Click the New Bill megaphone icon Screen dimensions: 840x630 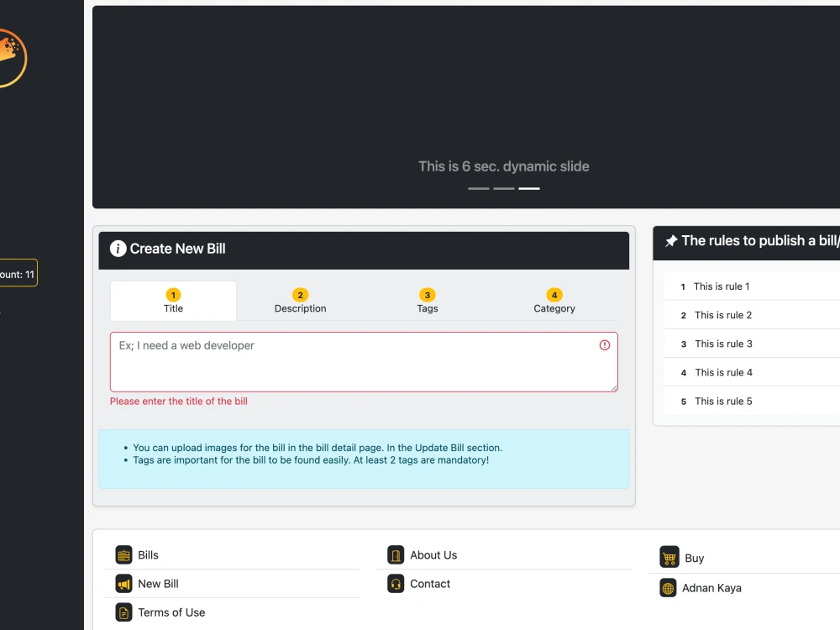click(x=123, y=584)
